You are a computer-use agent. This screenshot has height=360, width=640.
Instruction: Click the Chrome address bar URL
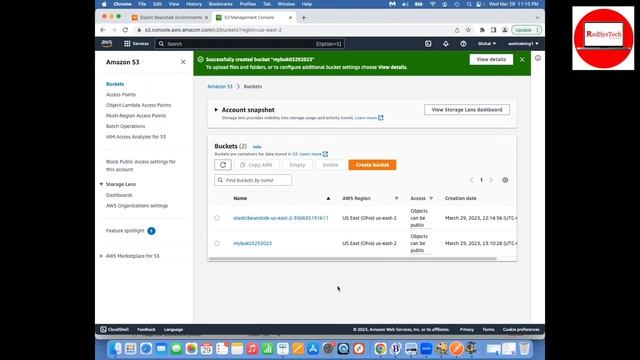[213, 30]
